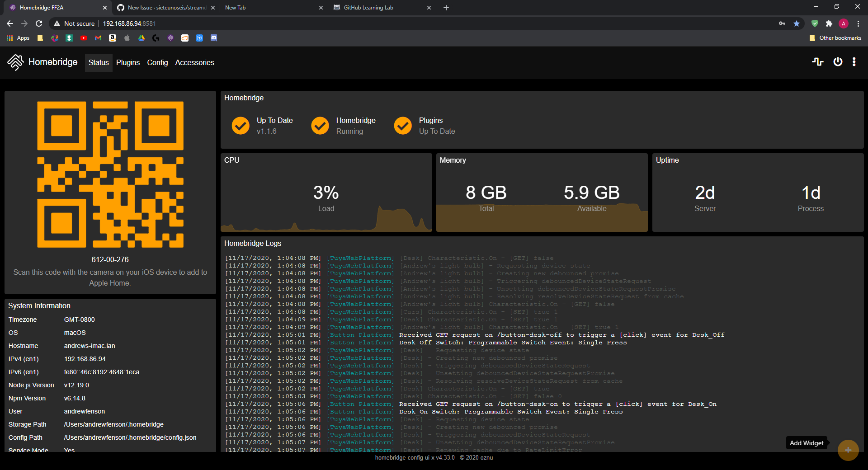Image resolution: width=868 pixels, height=470 pixels.
Task: Click the browser extensions puzzle icon
Action: point(830,23)
